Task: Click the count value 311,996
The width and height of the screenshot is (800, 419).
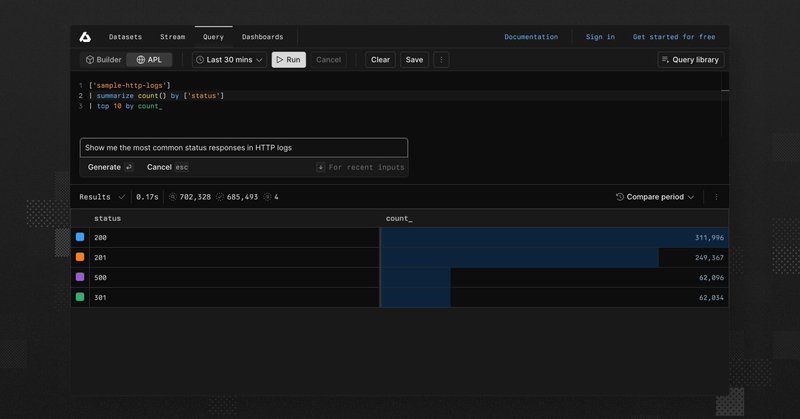Action: tap(709, 237)
